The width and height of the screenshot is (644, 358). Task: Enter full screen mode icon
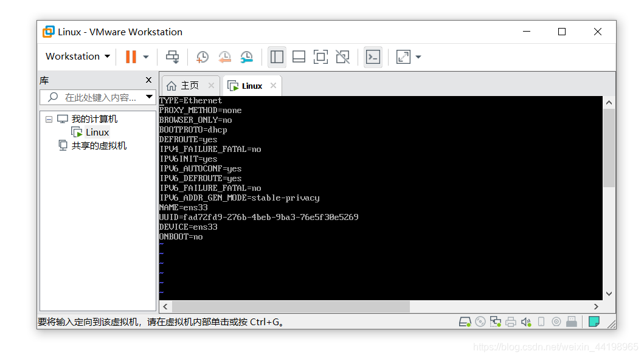click(320, 57)
